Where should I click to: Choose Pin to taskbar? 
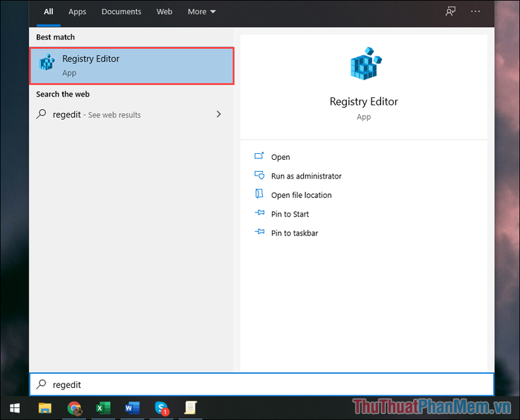tap(294, 233)
